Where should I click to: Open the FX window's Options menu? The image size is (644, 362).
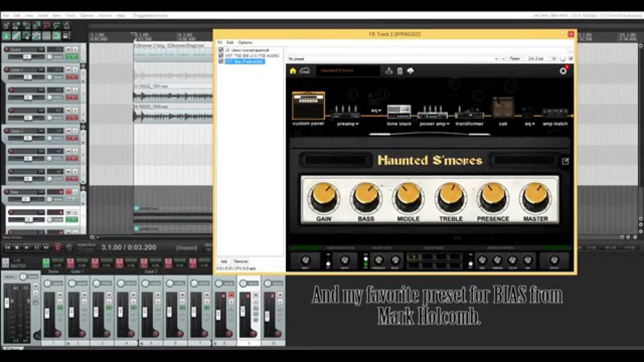[246, 43]
